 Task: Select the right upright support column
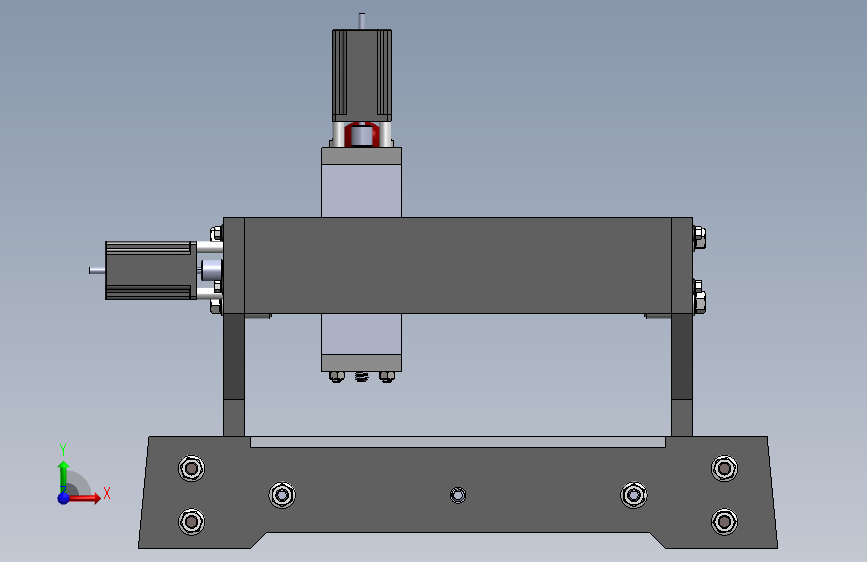[x=682, y=375]
